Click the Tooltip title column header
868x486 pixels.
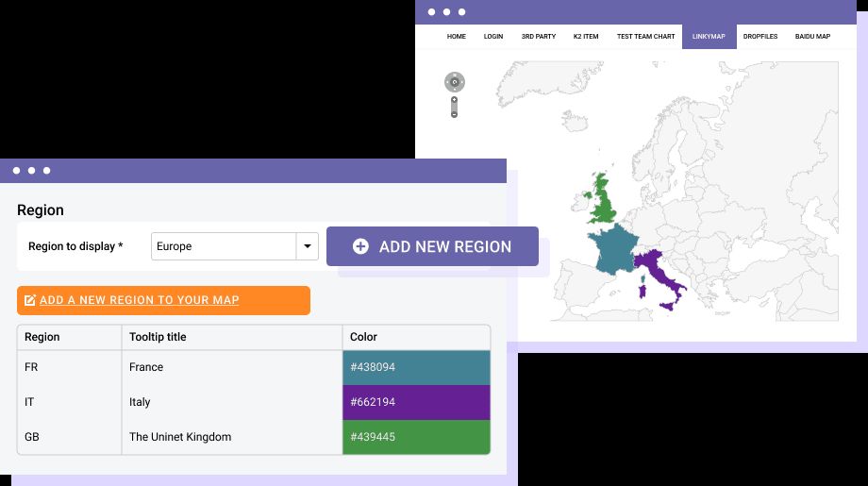click(232, 337)
